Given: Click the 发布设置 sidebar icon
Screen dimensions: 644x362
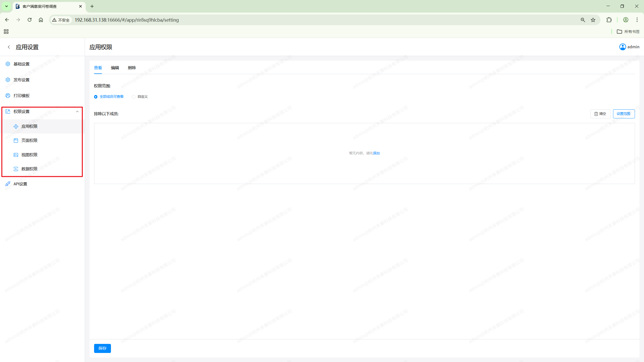Looking at the screenshot, I should (8, 80).
